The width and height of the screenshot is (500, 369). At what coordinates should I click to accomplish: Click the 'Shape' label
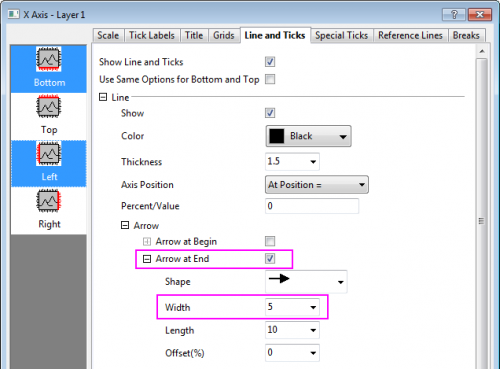tap(178, 282)
